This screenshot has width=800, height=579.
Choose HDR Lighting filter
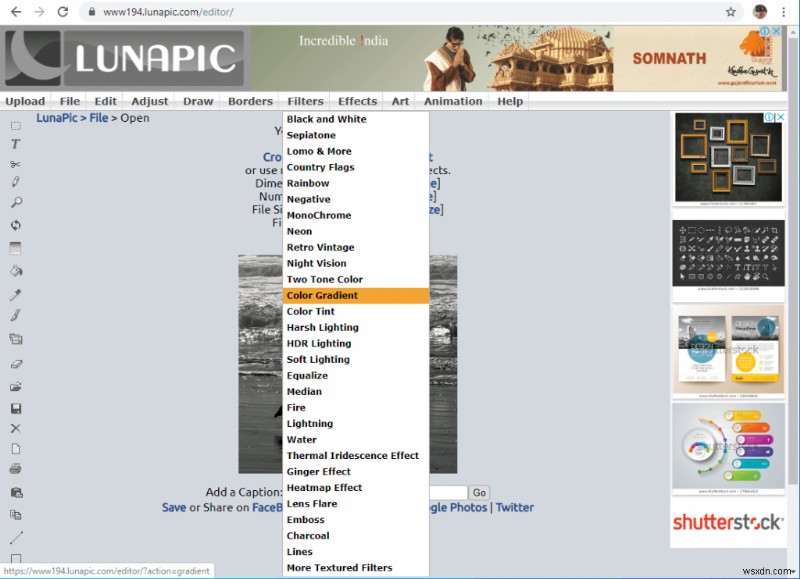356,343
